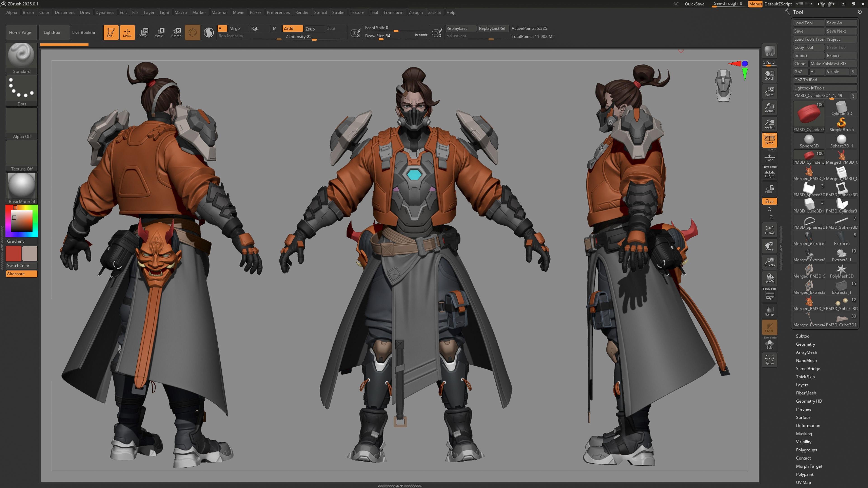Toggle Floor grid visibility
868x488 pixels.
click(770, 157)
